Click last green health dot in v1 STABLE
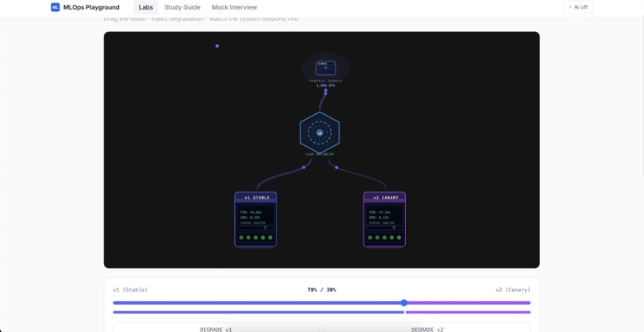Screen dimensions: 644x332 270,238
